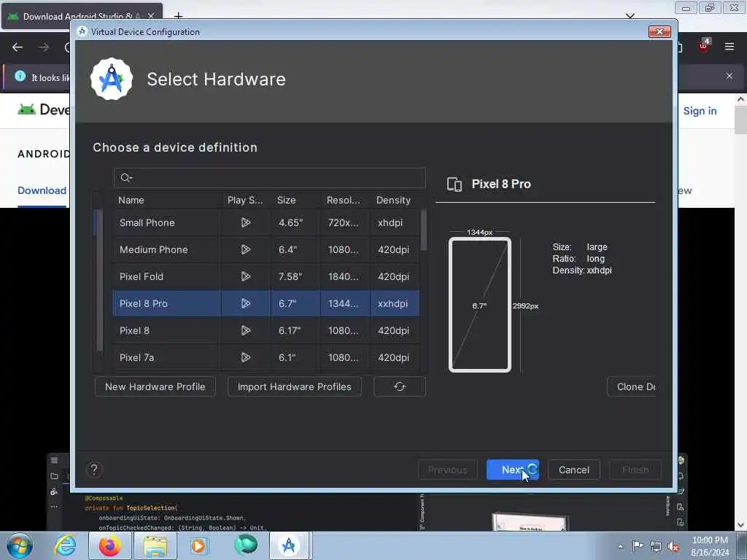
Task: Click the clock in the taskbar
Action: click(710, 546)
